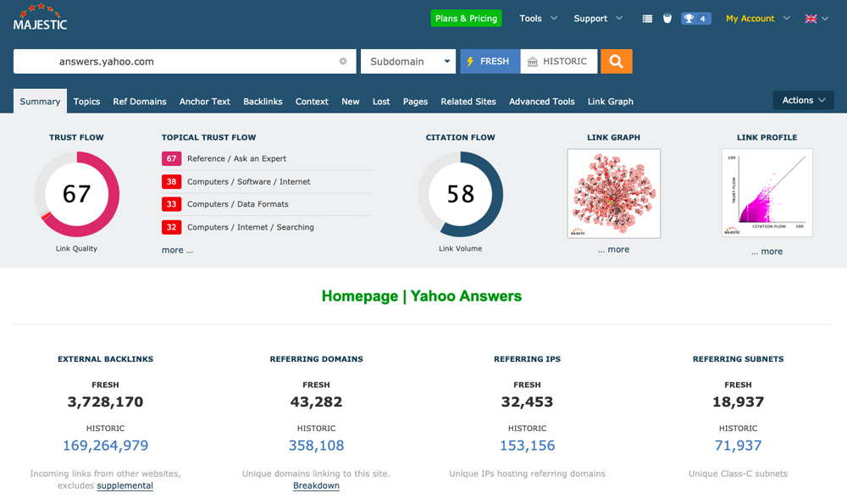Click Reference / Ask an Expert topic
This screenshot has height=504, width=847.
pos(236,158)
